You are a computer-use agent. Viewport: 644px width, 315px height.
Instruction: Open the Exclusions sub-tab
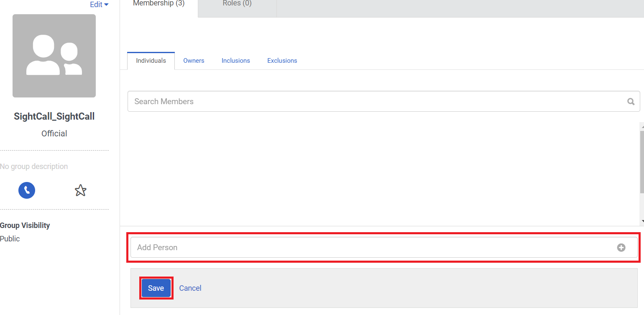click(282, 61)
